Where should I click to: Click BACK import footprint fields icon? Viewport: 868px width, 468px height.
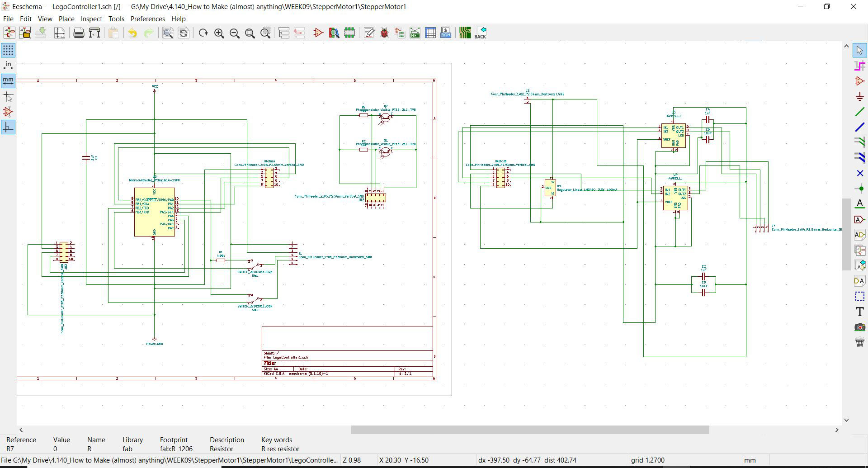(x=480, y=33)
